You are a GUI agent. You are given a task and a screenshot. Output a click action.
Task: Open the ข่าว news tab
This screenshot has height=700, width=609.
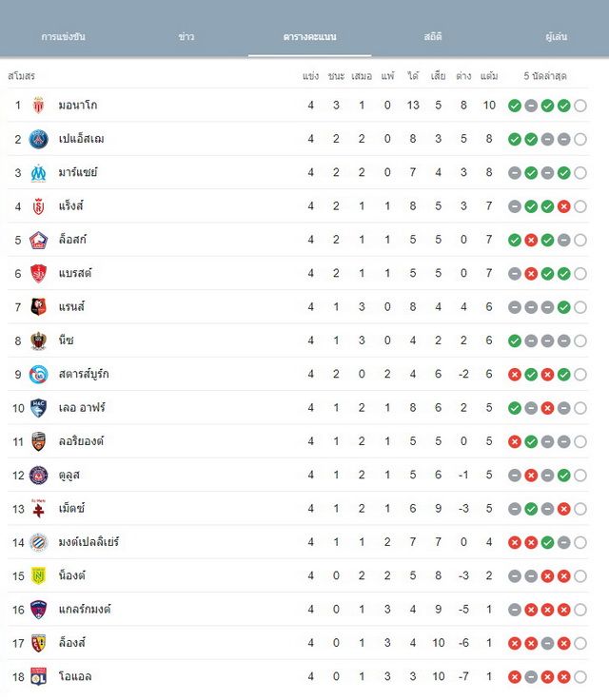[187, 36]
